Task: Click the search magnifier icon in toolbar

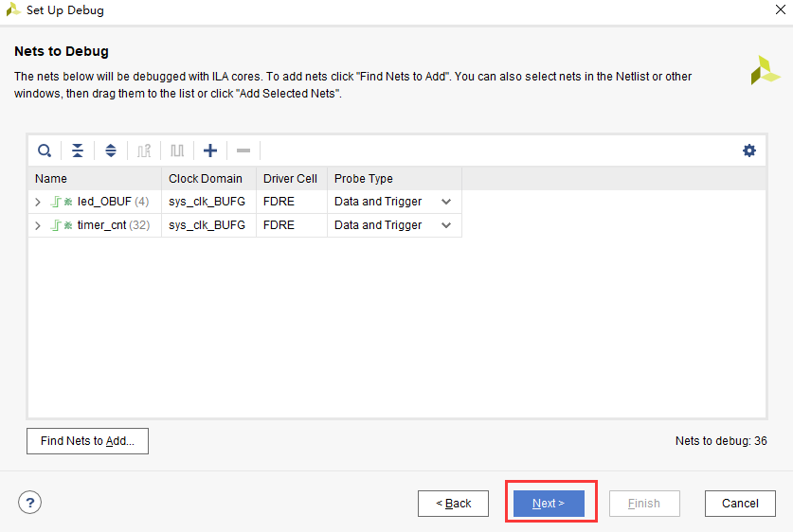Action: click(x=45, y=151)
